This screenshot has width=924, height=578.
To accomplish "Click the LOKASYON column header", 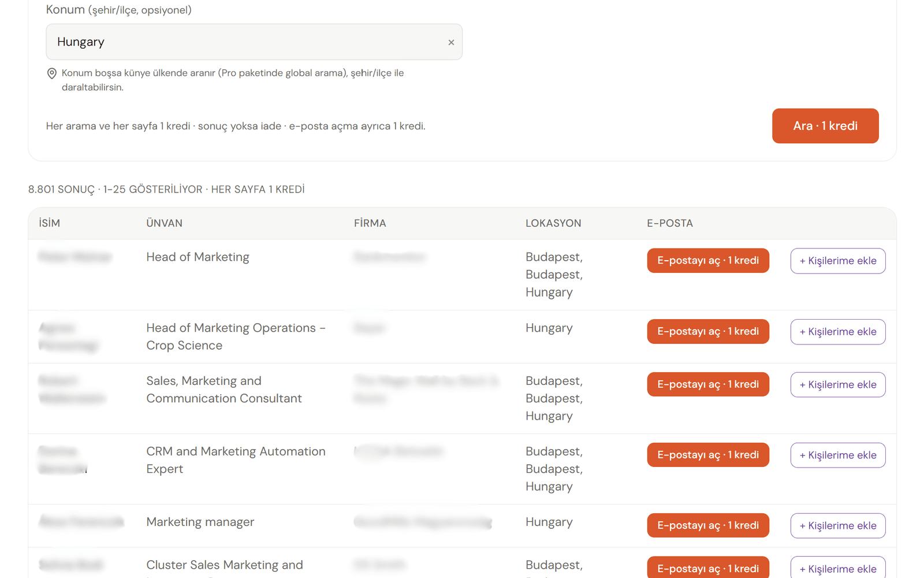I will coord(553,223).
